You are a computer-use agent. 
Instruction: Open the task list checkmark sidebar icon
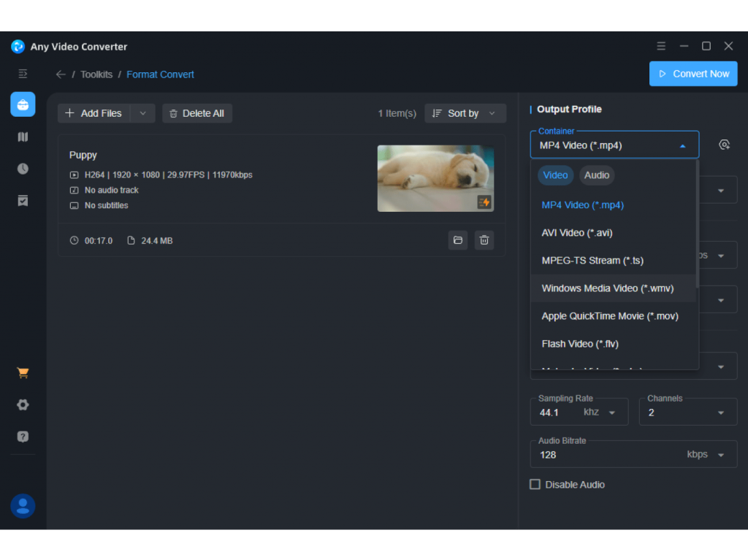[x=23, y=201]
